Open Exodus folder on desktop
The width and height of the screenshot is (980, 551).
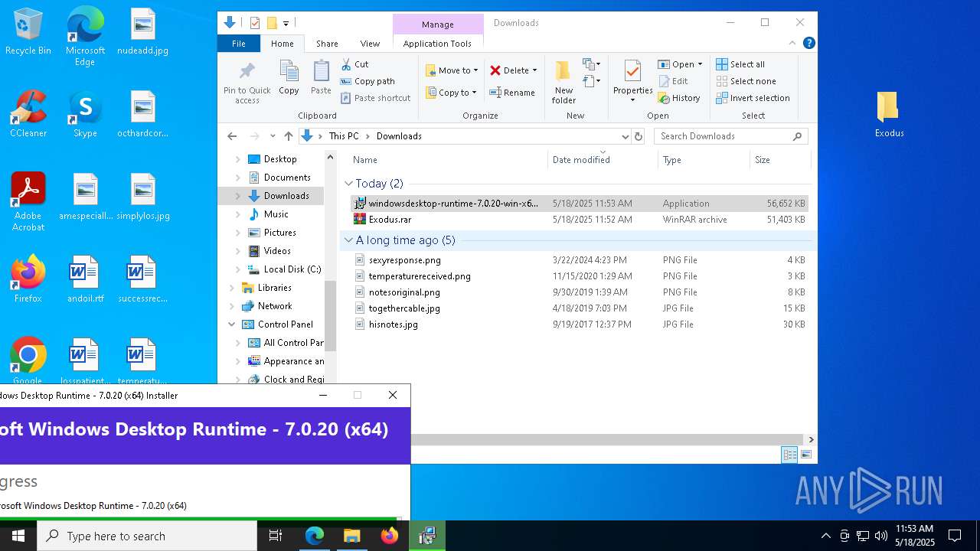coord(889,115)
